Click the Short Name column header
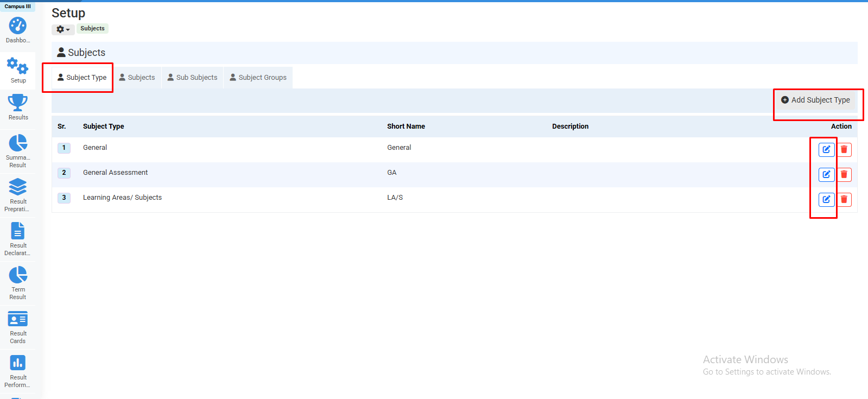 pos(406,126)
